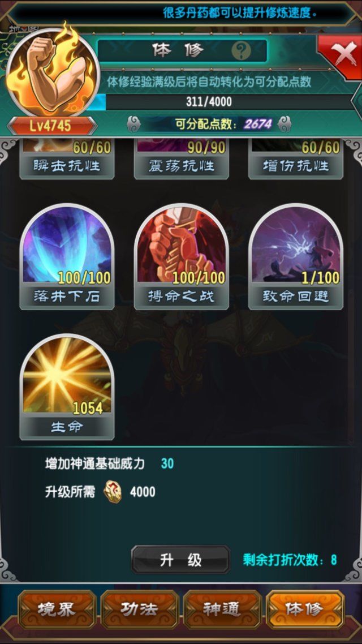Viewport: 362px width, 644px height.
Task: Switch to the 境界 tab
Action: (57, 609)
